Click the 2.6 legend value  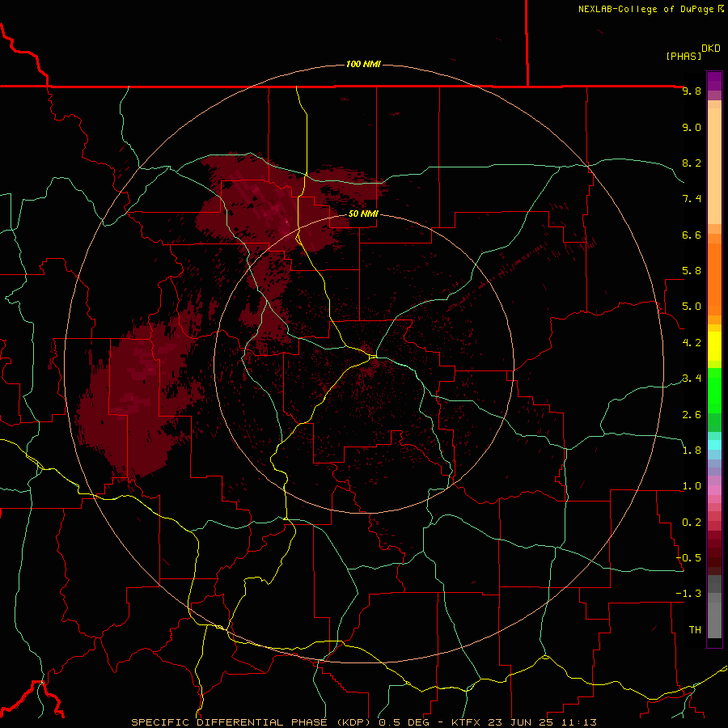692,415
